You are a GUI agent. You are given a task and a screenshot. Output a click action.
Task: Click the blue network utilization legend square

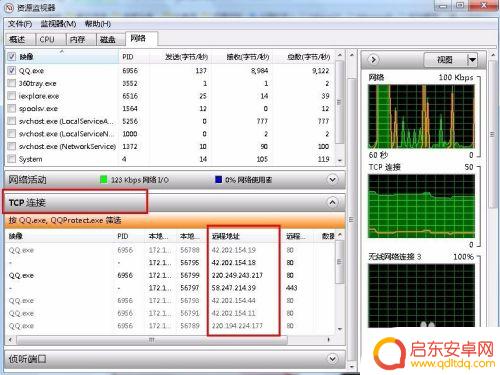[x=219, y=180]
